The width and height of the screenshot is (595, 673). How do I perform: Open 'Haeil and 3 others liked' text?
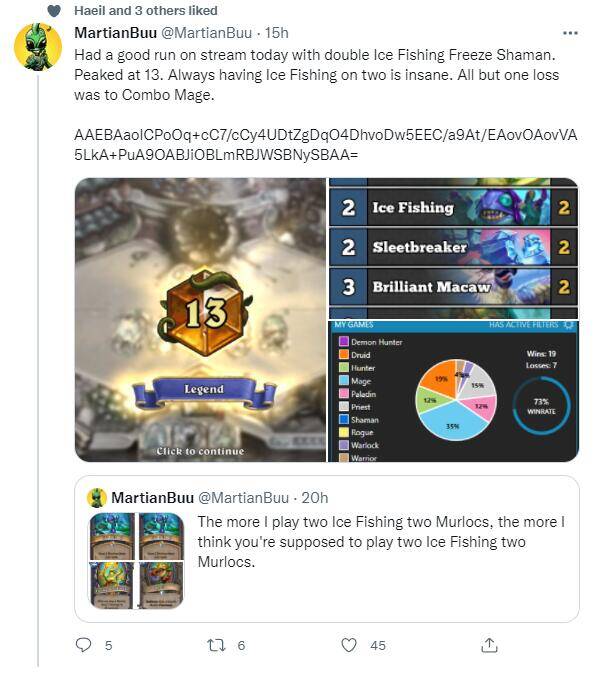146,11
